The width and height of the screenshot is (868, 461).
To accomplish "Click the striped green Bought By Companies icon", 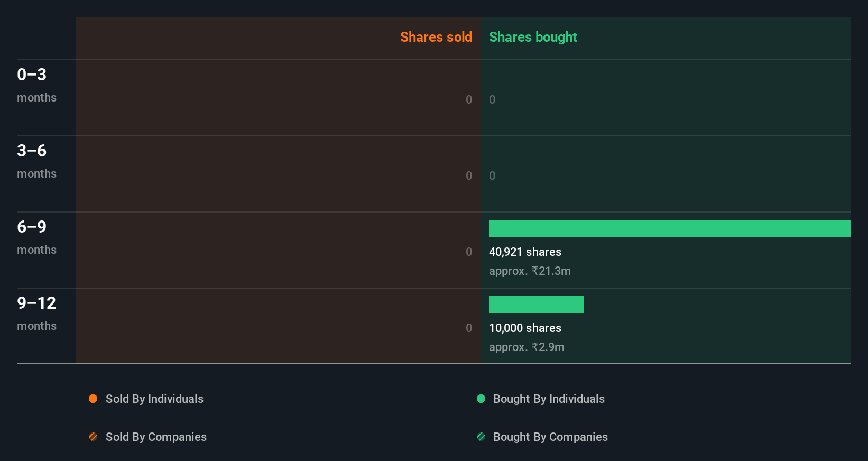I will (481, 437).
